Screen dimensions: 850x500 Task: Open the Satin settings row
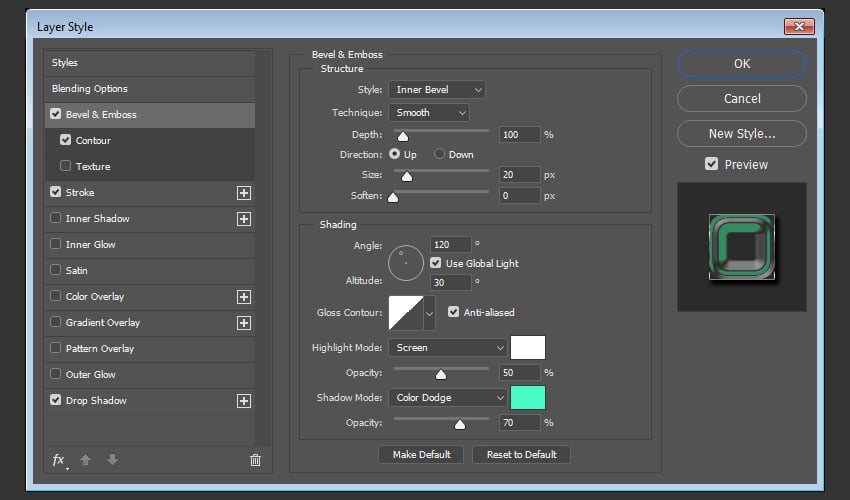pyautogui.click(x=150, y=271)
